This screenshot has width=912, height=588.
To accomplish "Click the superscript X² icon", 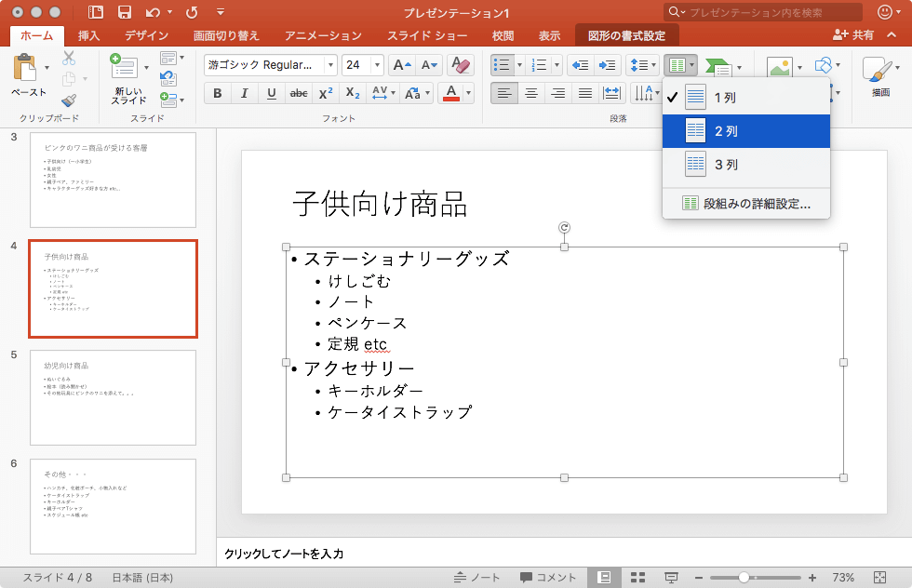I will (326, 93).
